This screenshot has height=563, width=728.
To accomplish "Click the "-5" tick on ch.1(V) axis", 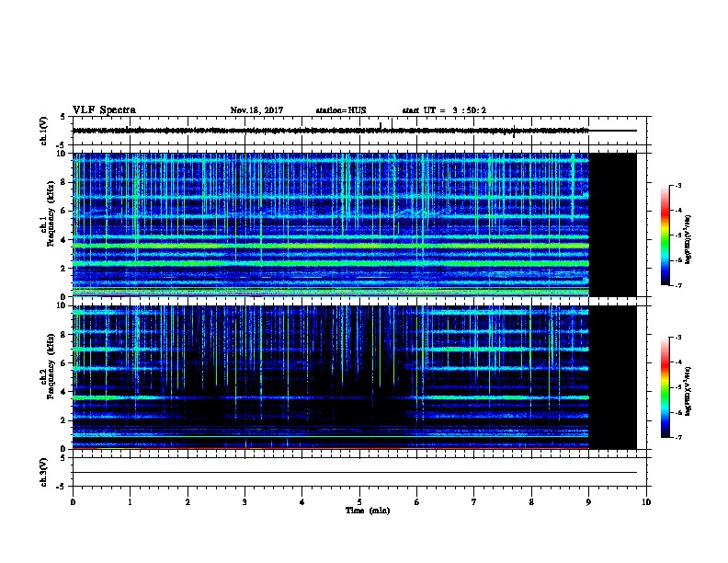I will pyautogui.click(x=62, y=145).
